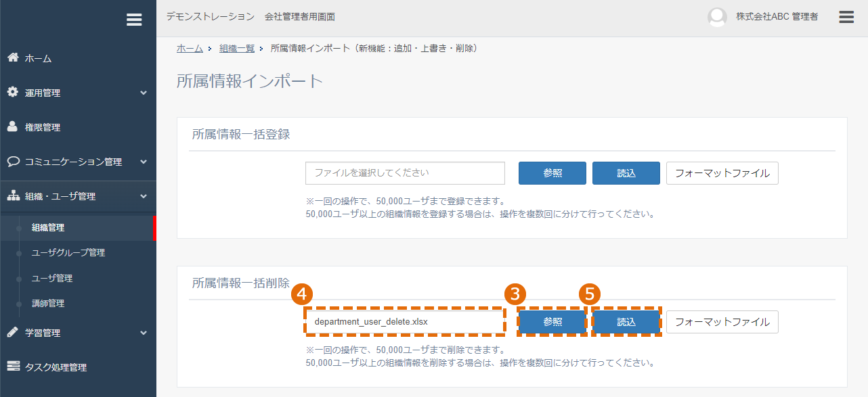Select 講師管理 submenu item
Viewport: 868px width, 397px height.
coord(48,304)
